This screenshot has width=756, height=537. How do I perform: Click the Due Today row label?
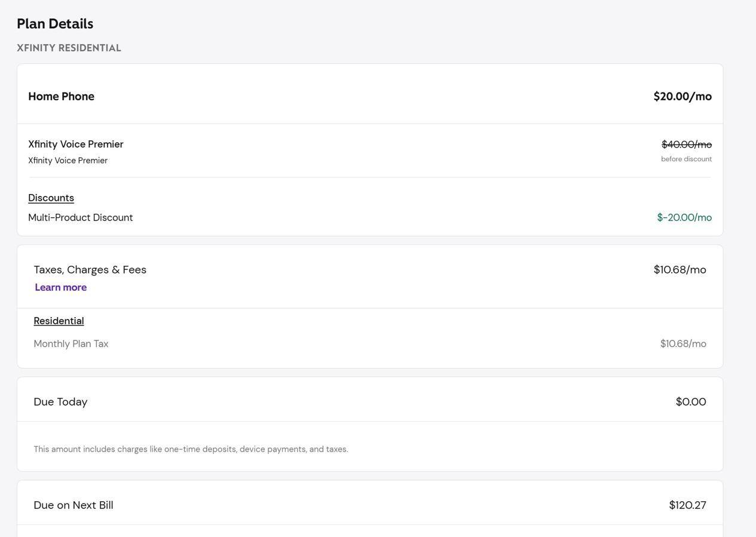tap(60, 402)
